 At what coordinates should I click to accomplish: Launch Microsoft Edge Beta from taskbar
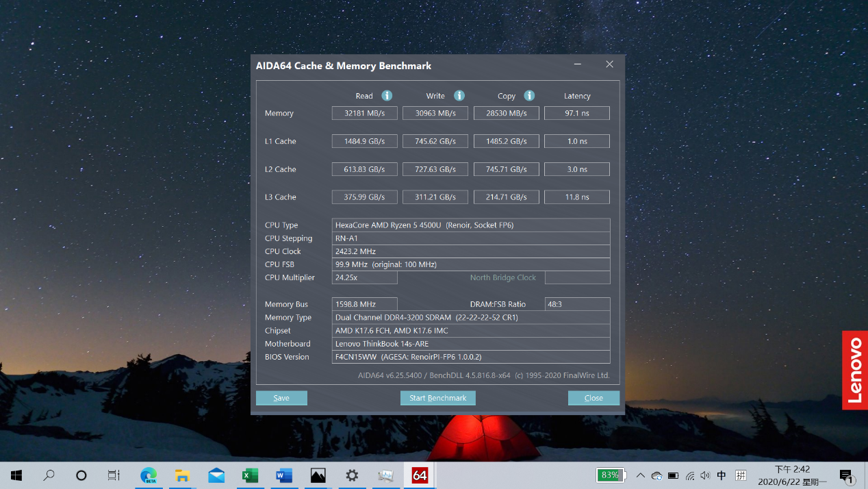(149, 475)
